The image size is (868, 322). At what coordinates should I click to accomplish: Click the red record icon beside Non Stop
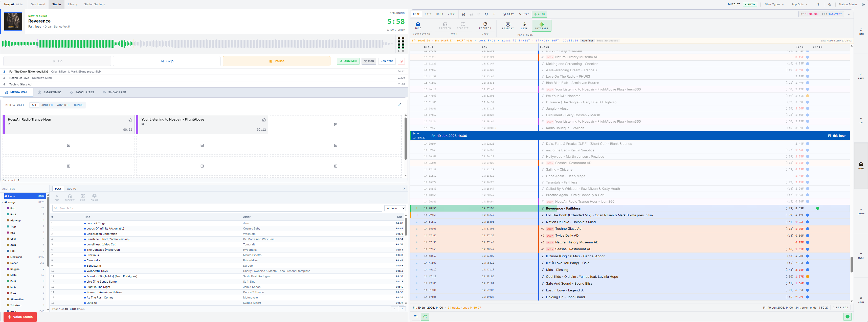tap(401, 61)
